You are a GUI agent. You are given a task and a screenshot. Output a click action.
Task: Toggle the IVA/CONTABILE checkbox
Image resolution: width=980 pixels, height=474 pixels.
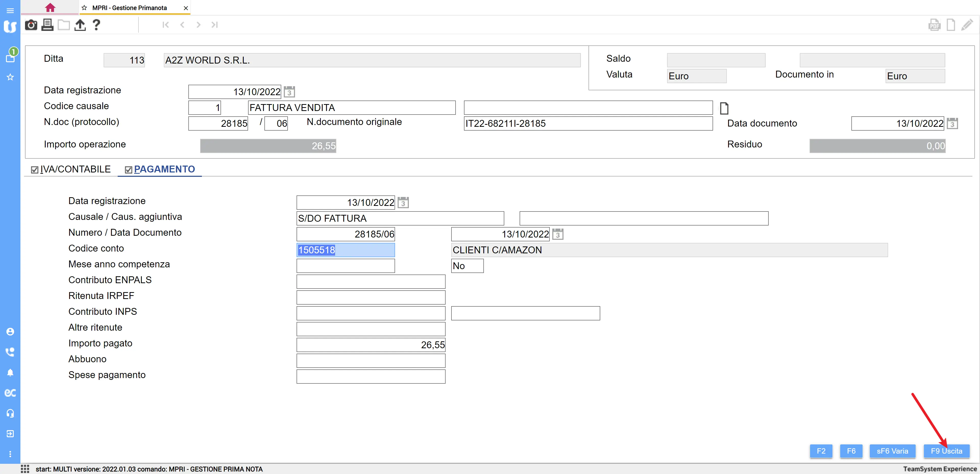[x=35, y=170]
